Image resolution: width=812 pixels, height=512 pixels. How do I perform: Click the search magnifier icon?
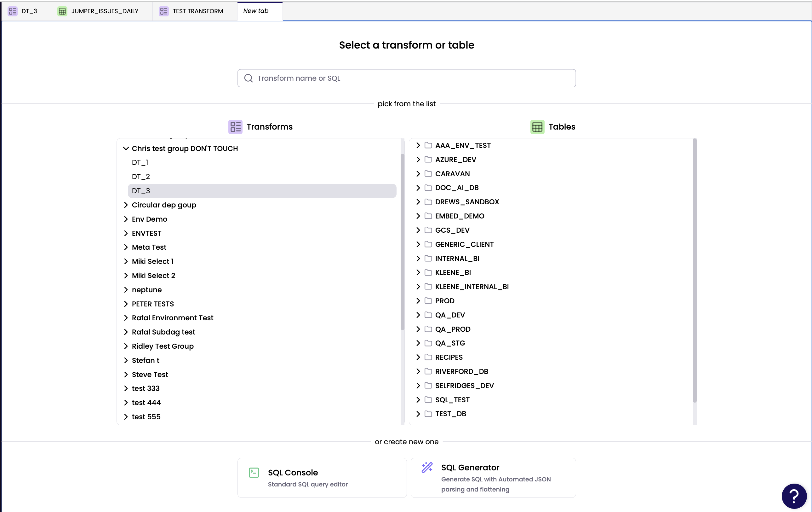pos(249,78)
